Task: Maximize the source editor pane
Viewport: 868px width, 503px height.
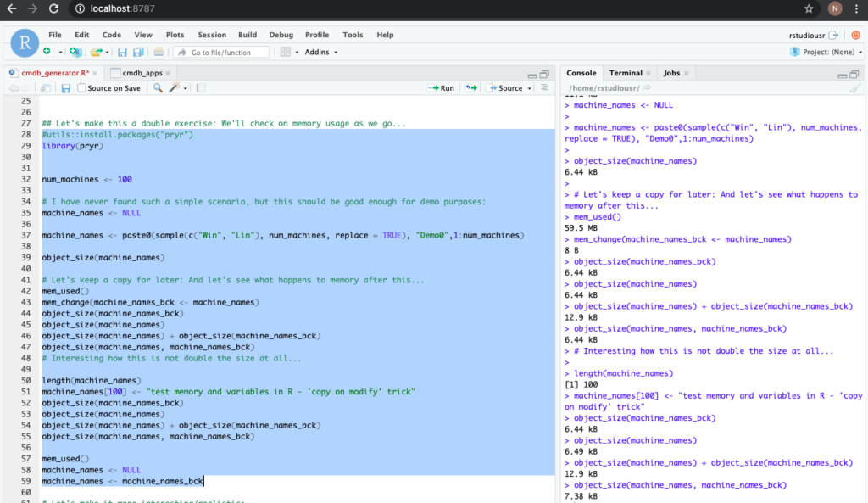Action: [545, 75]
